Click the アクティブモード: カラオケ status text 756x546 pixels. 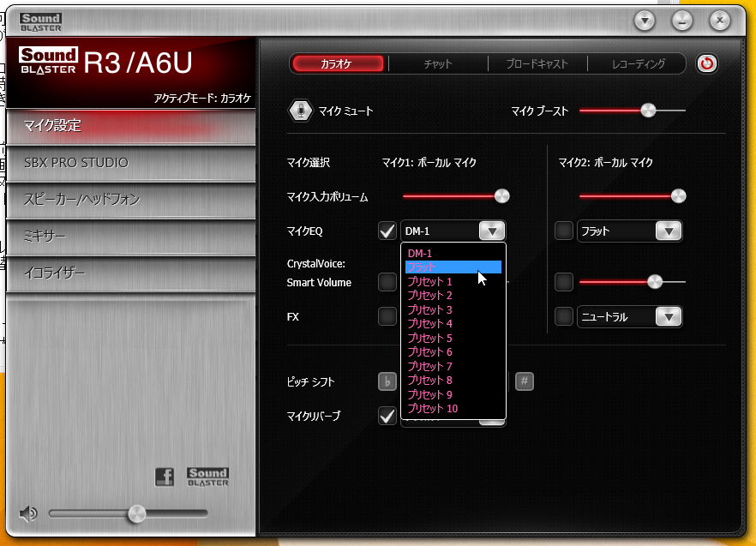[x=202, y=99]
